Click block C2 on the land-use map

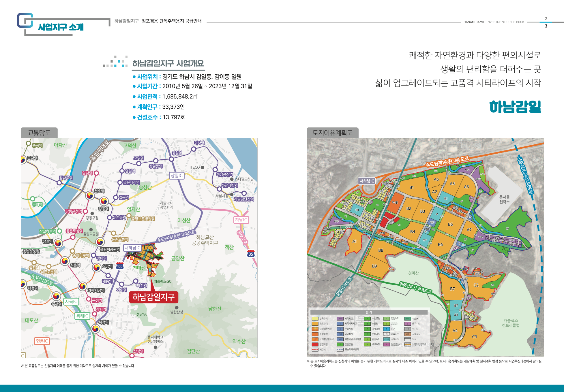point(476,285)
